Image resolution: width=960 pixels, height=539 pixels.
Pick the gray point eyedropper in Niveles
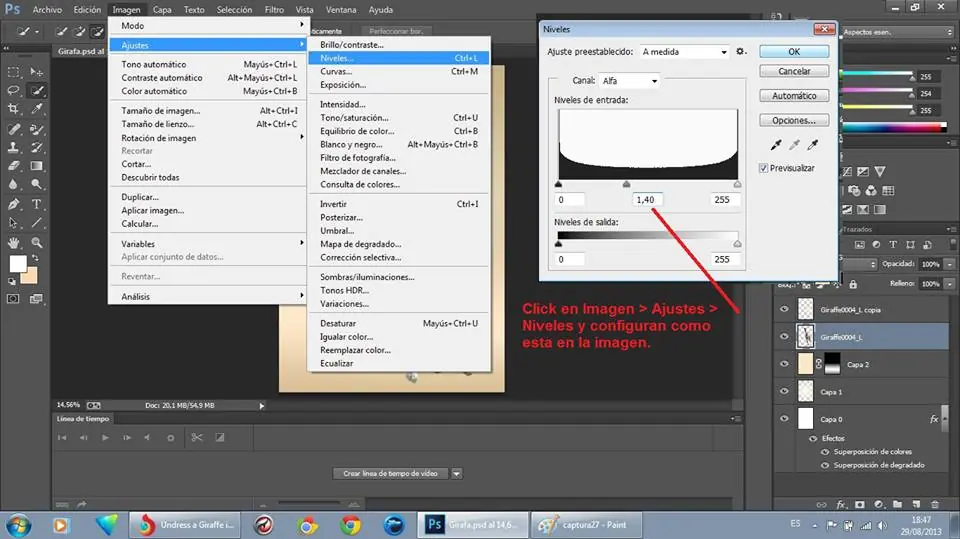click(794, 145)
